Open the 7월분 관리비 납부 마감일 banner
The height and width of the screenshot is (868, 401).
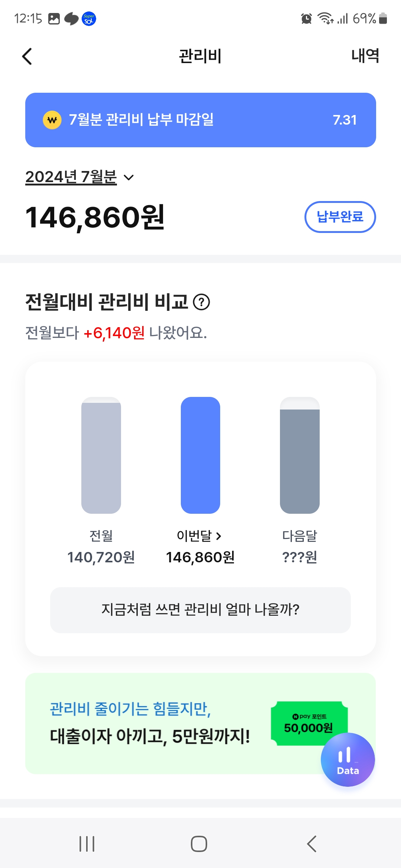click(200, 120)
